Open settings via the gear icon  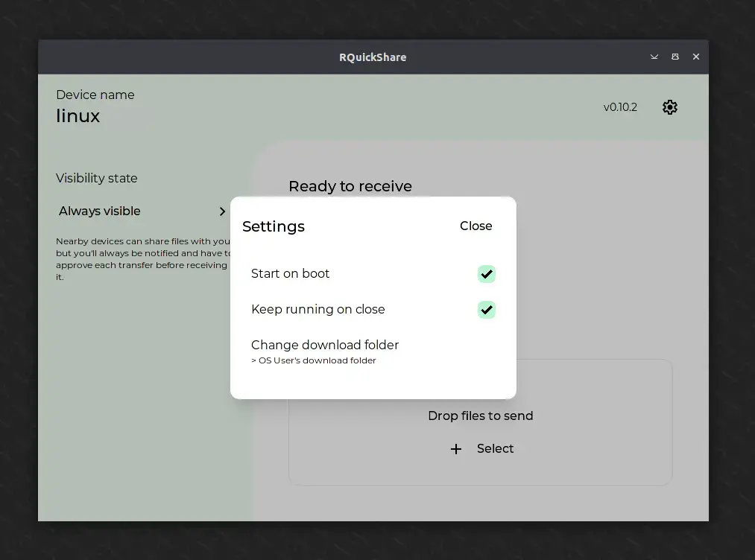670,106
